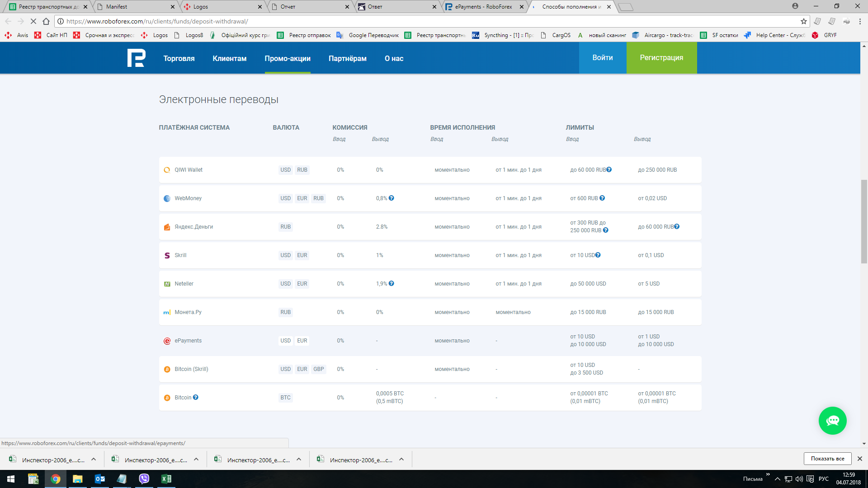Click the GBP currency tag for Bitcoin (Skrill)
868x488 pixels.
click(x=319, y=369)
